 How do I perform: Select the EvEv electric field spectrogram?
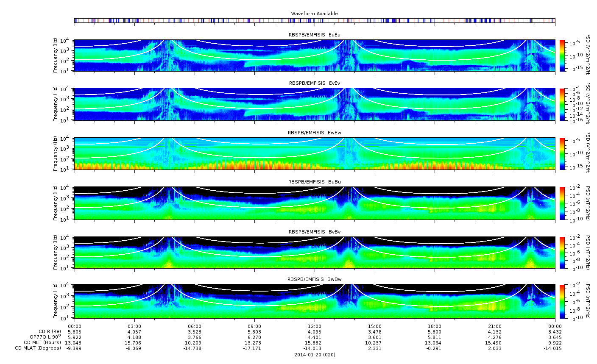(315, 104)
